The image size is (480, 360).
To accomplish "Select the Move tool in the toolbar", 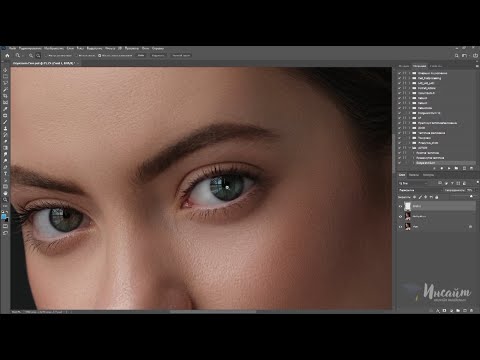I will (x=5, y=70).
